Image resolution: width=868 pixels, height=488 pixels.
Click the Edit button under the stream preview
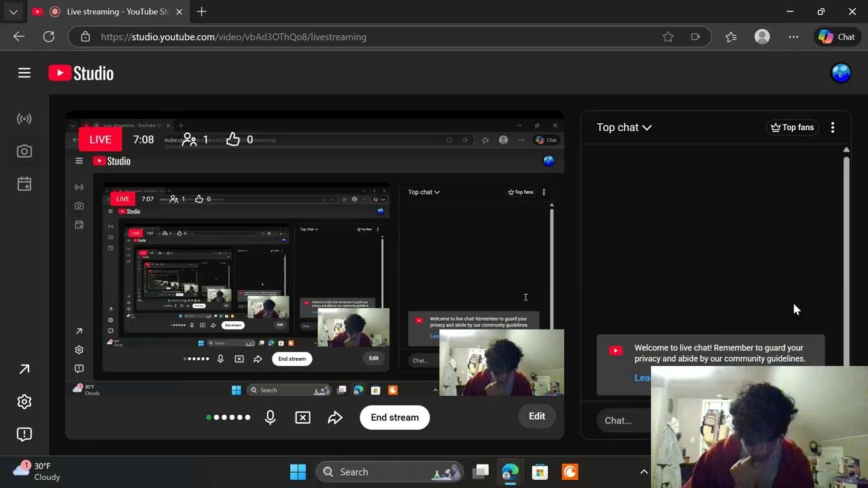point(537,416)
